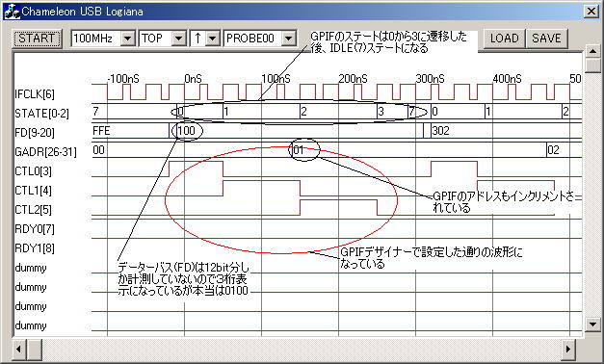The height and width of the screenshot is (364, 604).
Task: Select the STATE[0-2] signal label
Action: pos(41,114)
